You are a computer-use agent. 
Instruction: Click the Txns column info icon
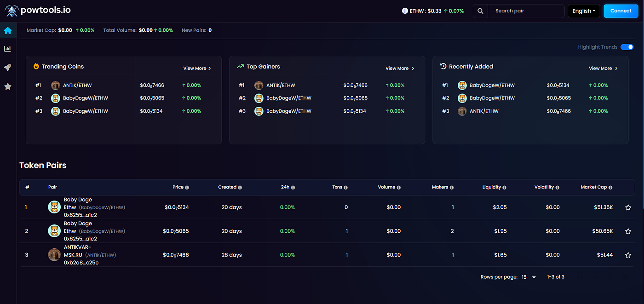click(345, 188)
